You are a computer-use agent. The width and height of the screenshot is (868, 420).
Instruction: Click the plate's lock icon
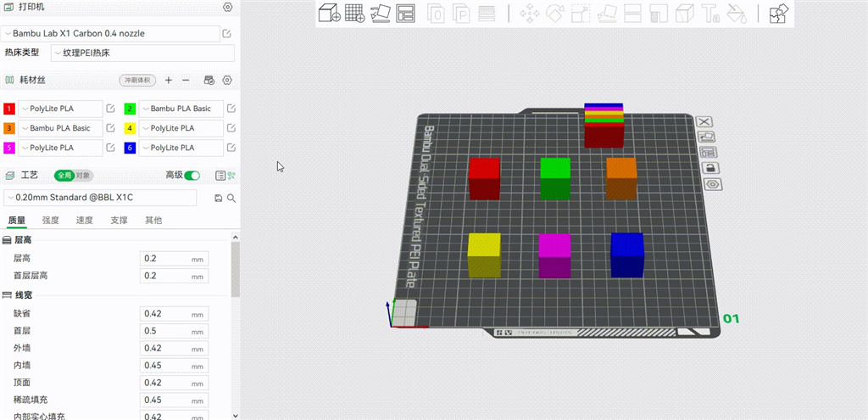[x=711, y=168]
